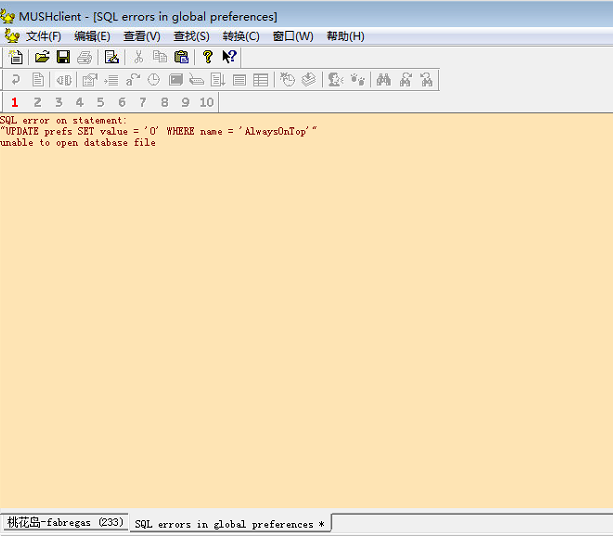Select world number 2 button
Viewport: 613px width, 536px height.
[x=37, y=102]
